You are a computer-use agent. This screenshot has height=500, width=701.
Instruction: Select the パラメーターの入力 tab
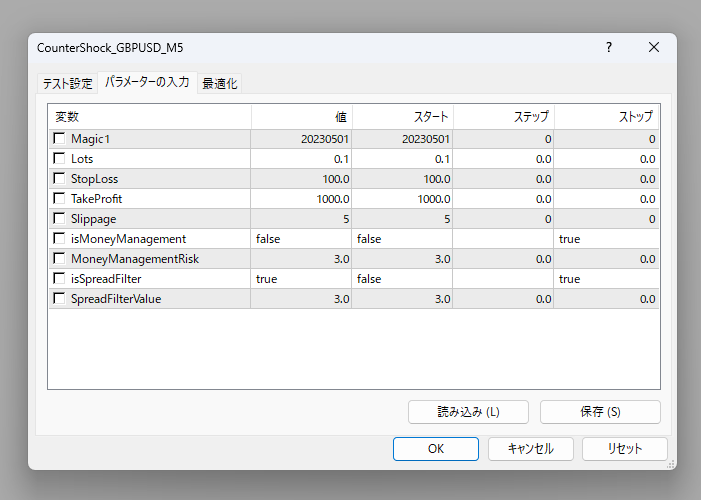pos(147,82)
